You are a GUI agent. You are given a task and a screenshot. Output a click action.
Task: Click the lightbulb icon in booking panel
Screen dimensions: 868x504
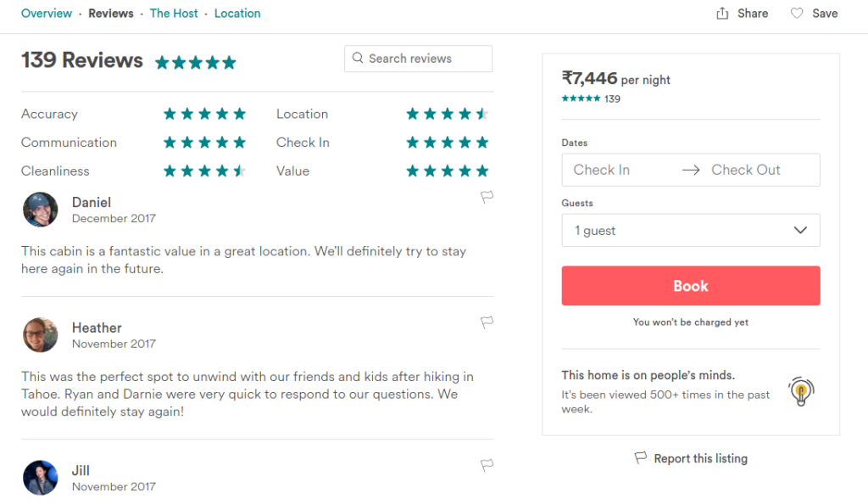point(801,391)
